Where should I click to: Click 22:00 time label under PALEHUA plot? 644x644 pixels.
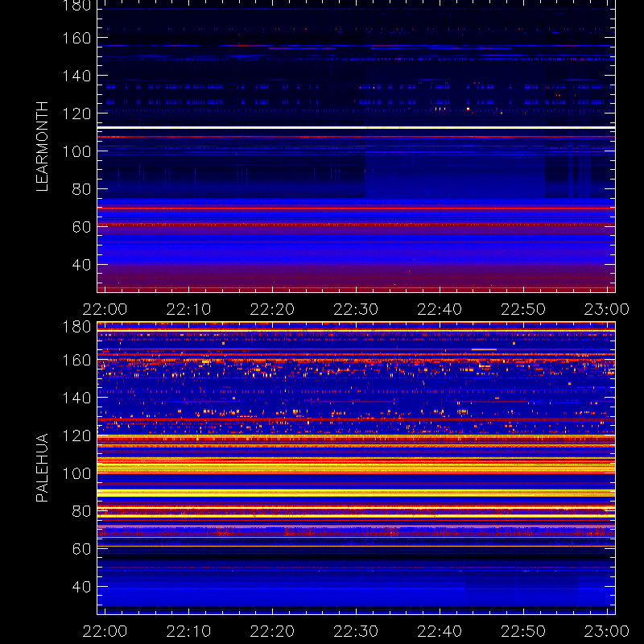[x=105, y=631]
